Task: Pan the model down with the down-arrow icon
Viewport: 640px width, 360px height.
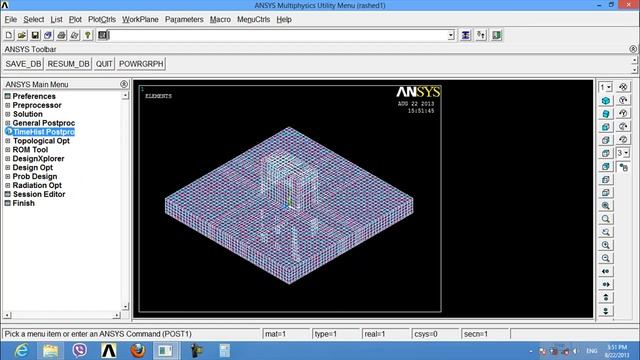Action: coord(606,311)
